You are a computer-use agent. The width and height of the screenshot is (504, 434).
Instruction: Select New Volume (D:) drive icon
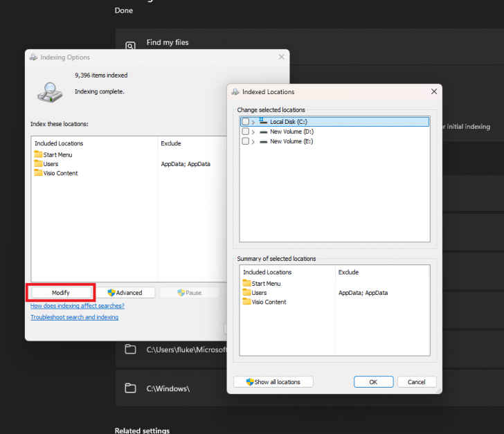tap(264, 132)
